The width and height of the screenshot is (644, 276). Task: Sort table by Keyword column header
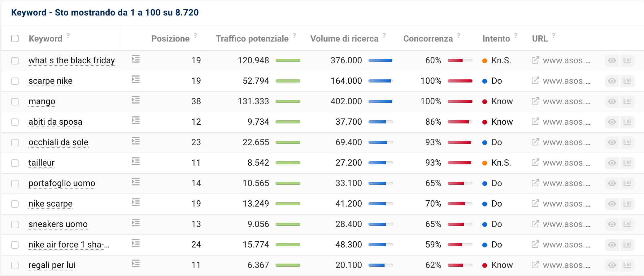[x=46, y=39]
